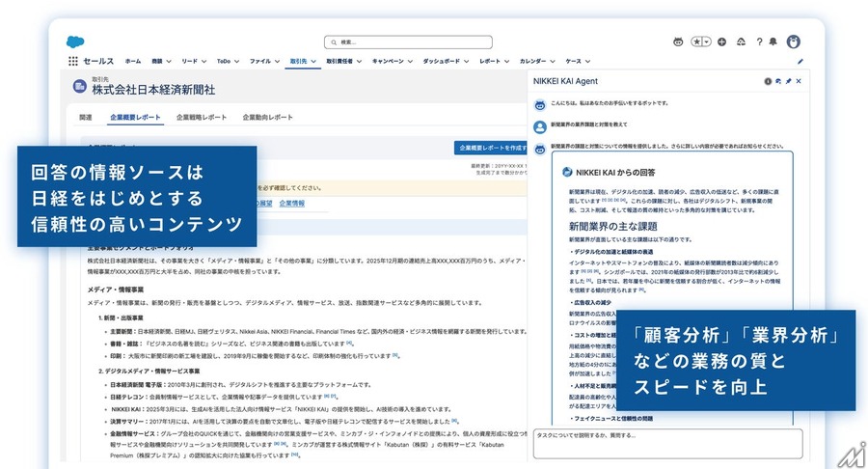Open the カレンダー nav tab

tap(532, 62)
